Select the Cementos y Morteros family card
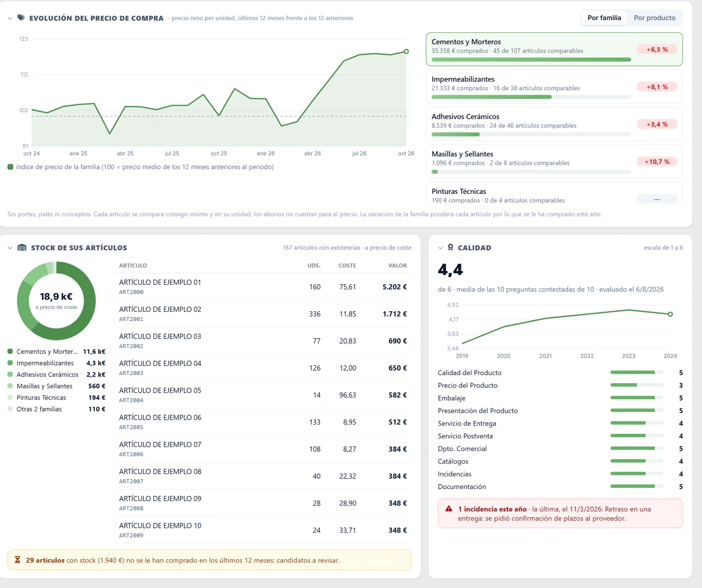 point(554,49)
